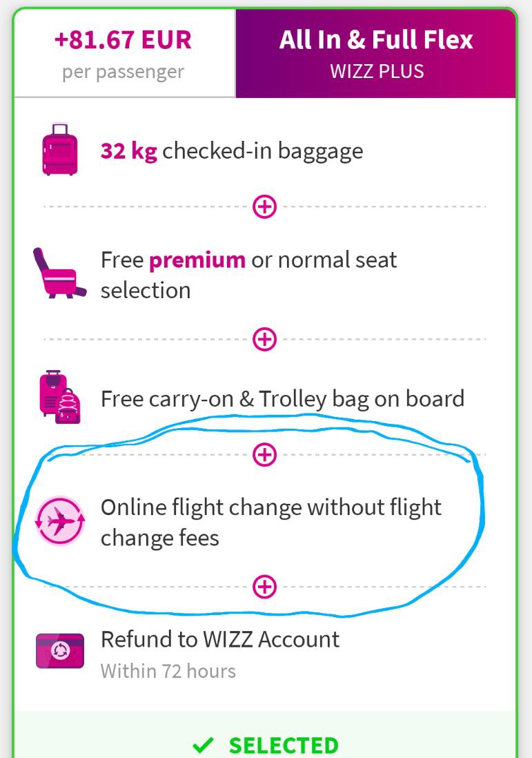The width and height of the screenshot is (532, 758).
Task: Click the Within 72 hours note
Action: [168, 671]
